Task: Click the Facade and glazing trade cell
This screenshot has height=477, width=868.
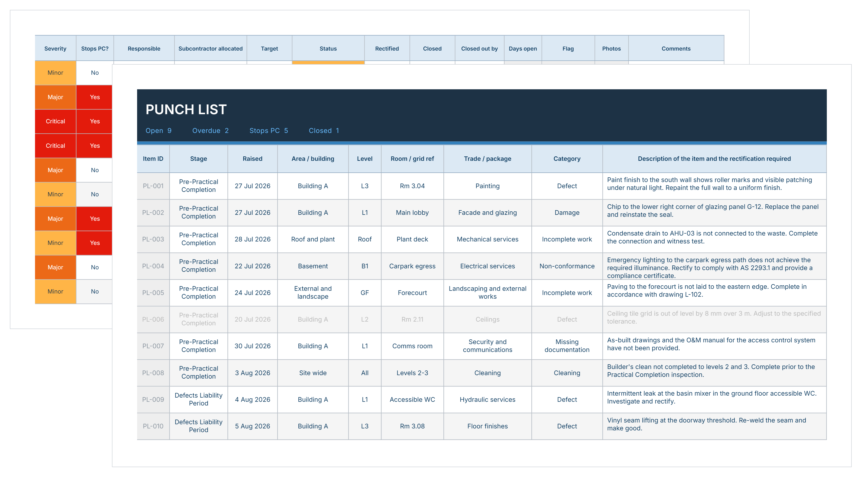Action: pos(487,213)
